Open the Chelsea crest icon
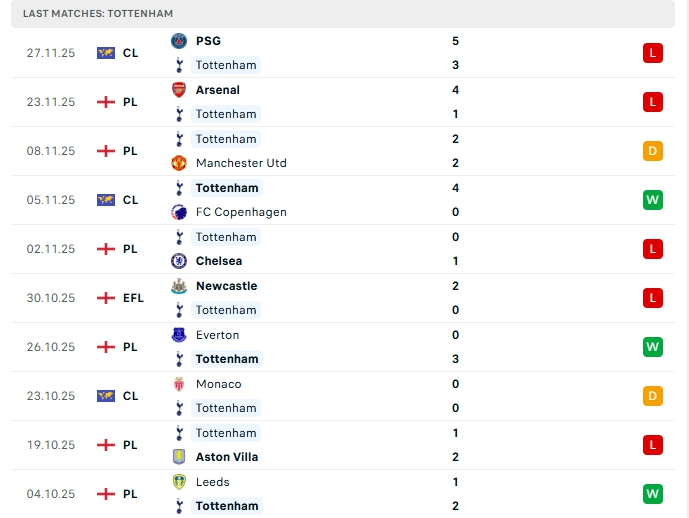The width and height of the screenshot is (689, 518). [x=179, y=261]
